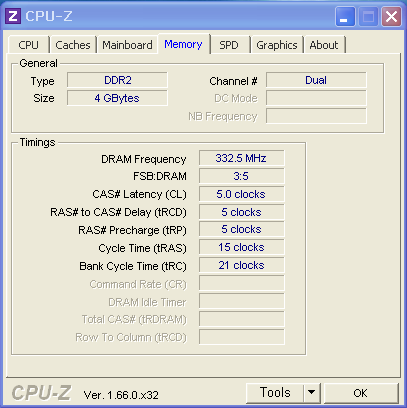Open the Caches tab
Image resolution: width=407 pixels, height=408 pixels.
pyautogui.click(x=73, y=45)
